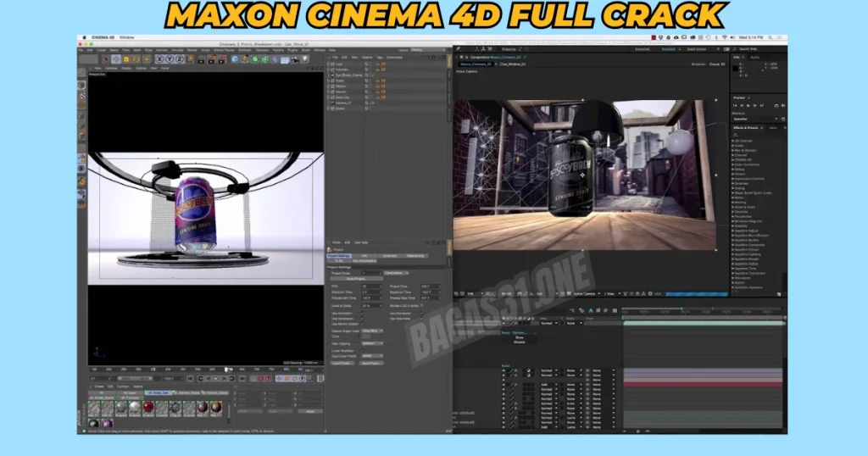Viewport: 868px width, 456px height.
Task: Click Apply button in Coordinates manager
Action: [x=310, y=411]
